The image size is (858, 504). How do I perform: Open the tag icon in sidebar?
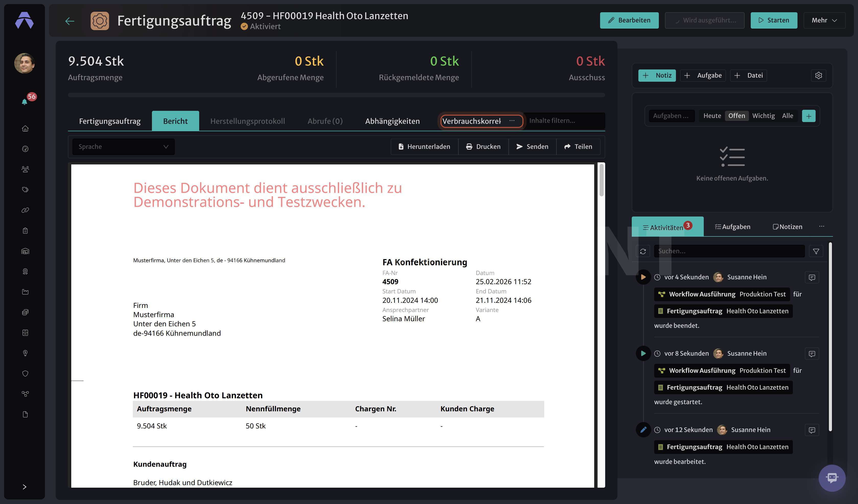click(25, 190)
